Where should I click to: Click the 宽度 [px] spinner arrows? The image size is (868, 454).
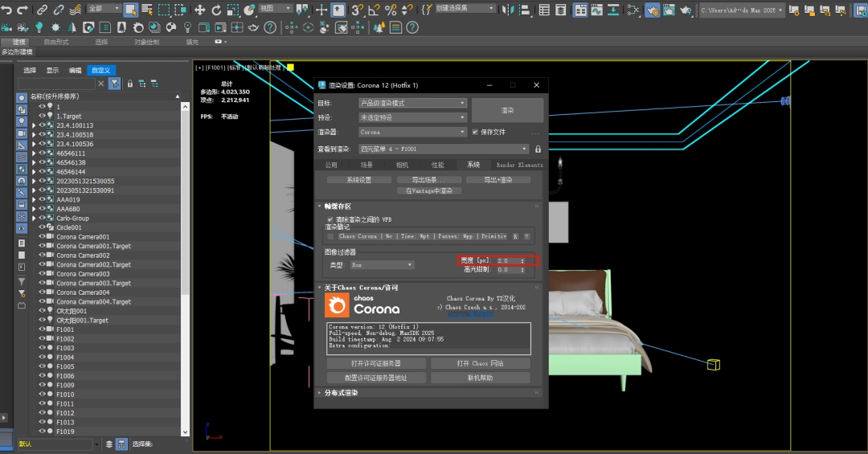[522, 261]
